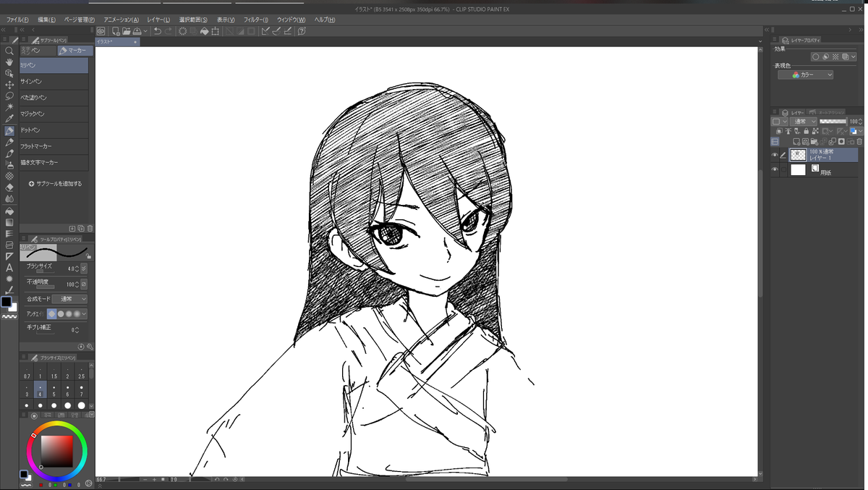Select the Operation object tool
The width and height of the screenshot is (868, 490).
9,74
